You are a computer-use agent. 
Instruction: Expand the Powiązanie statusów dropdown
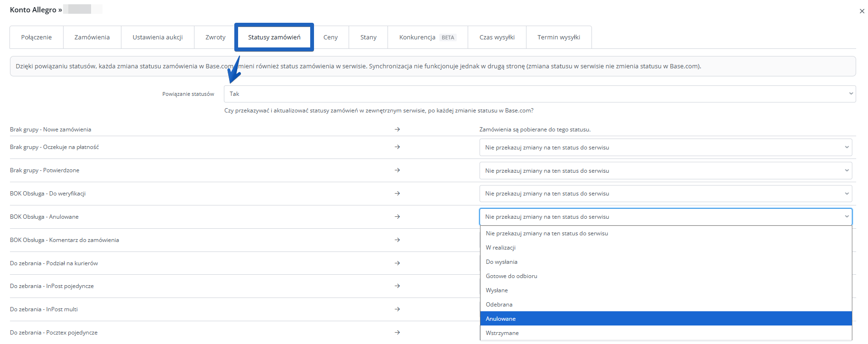(x=539, y=94)
